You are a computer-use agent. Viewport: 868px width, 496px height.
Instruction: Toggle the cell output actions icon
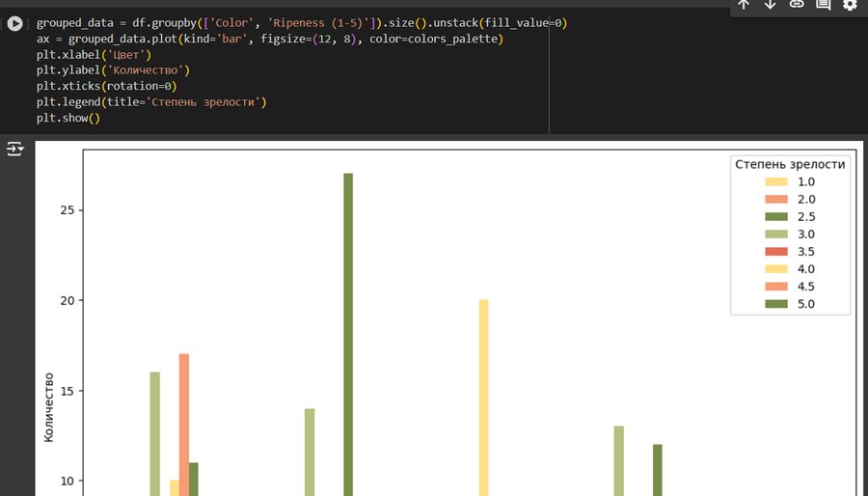tap(14, 149)
